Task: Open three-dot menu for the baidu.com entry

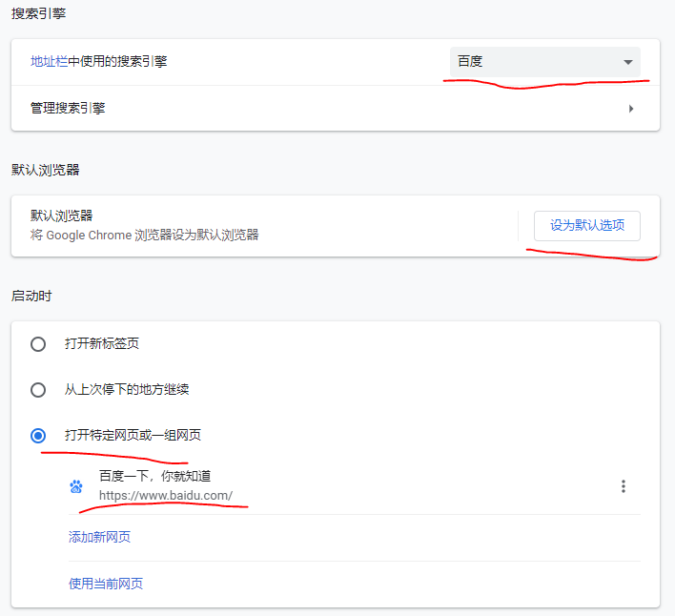Action: click(624, 486)
